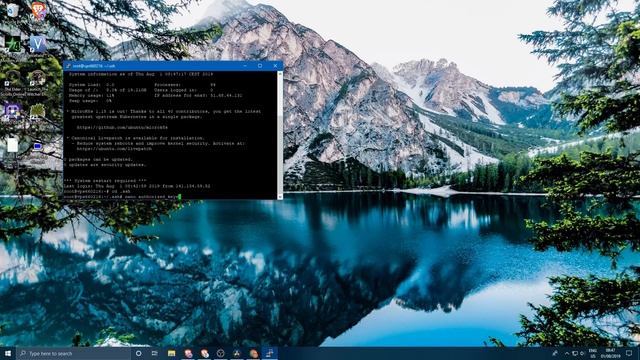Open the green tree desktop shortcut
The width and height of the screenshot is (640, 360).
(37, 111)
